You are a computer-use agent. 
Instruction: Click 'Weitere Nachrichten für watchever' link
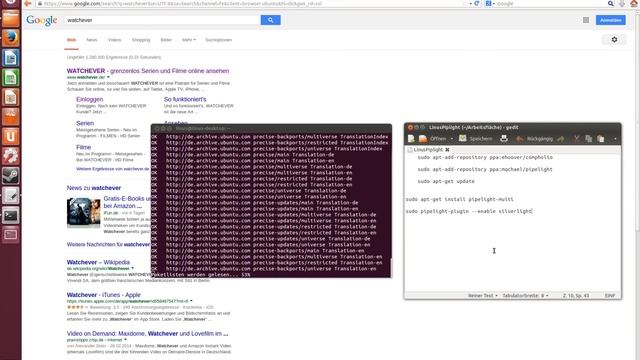[109, 244]
